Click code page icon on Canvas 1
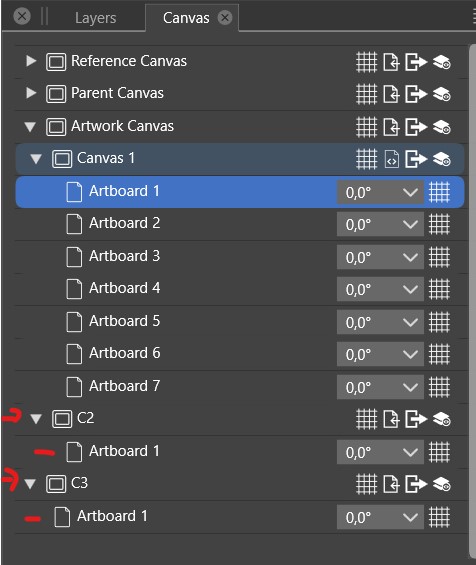This screenshot has height=565, width=476. (391, 159)
